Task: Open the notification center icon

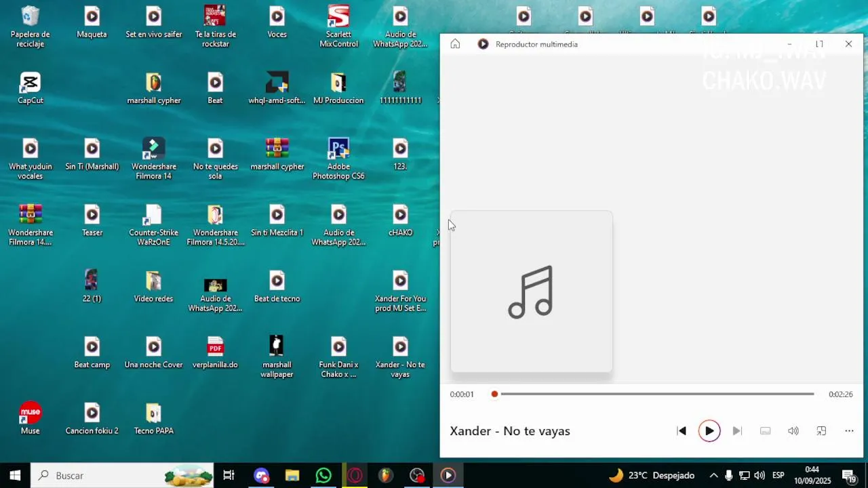Action: tap(848, 475)
